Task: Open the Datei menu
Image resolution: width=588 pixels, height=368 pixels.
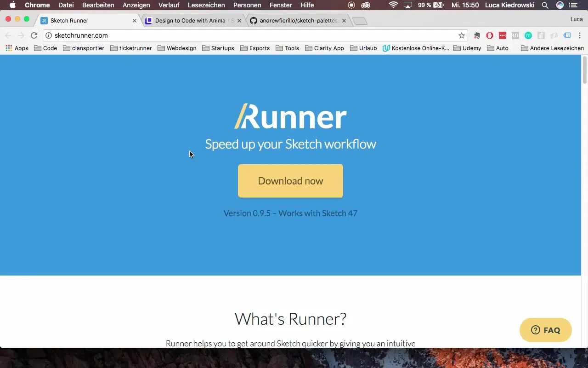Action: (66, 5)
